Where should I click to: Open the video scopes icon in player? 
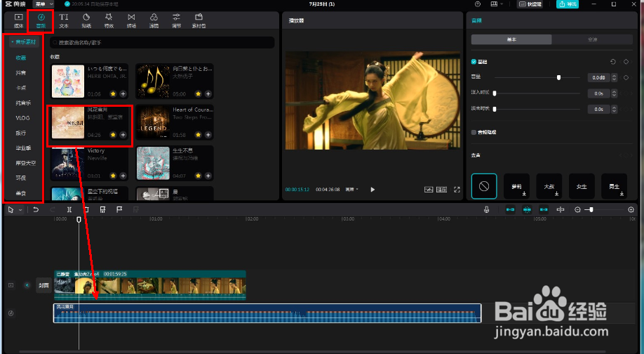[429, 190]
